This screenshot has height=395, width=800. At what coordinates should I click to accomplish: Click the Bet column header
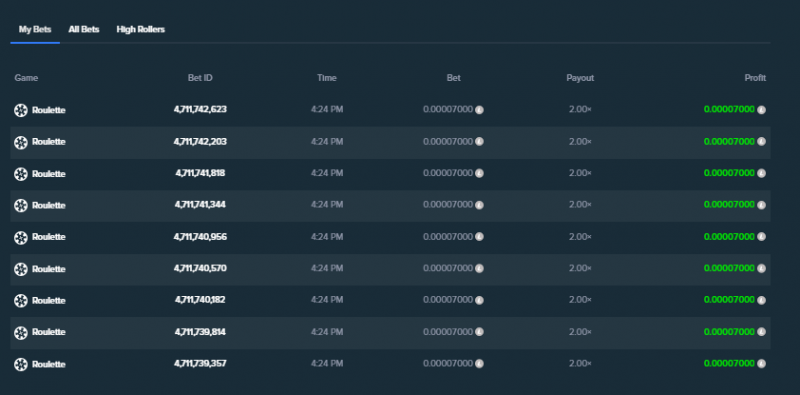[454, 78]
